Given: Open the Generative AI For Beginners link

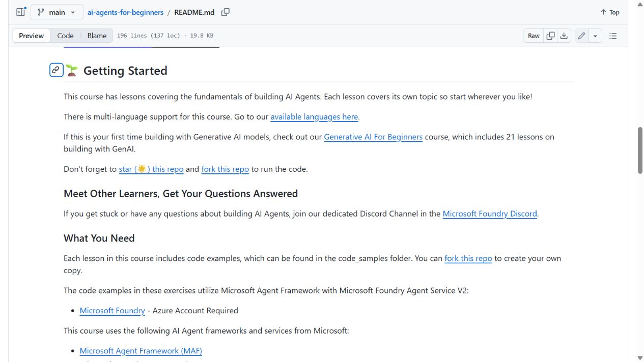Looking at the screenshot, I should 373,137.
